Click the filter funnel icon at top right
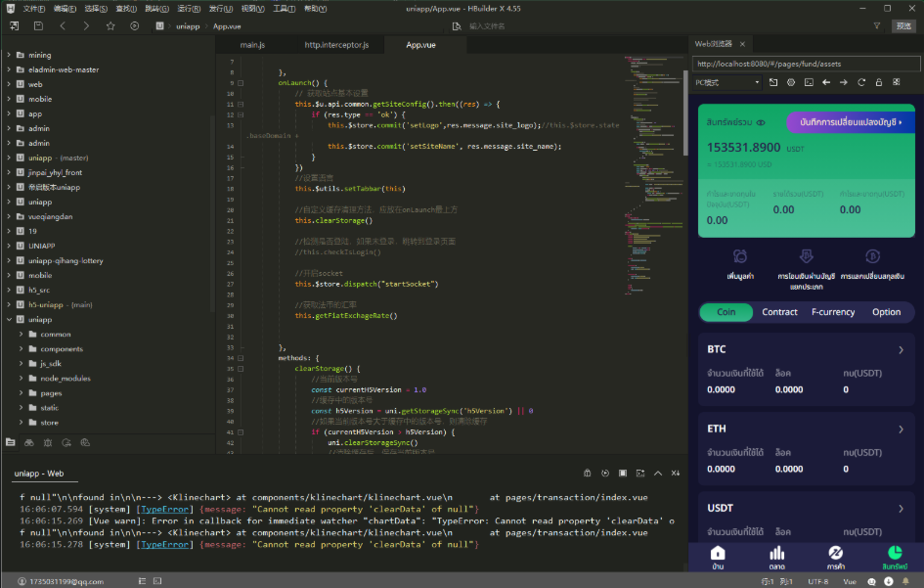 [877, 26]
